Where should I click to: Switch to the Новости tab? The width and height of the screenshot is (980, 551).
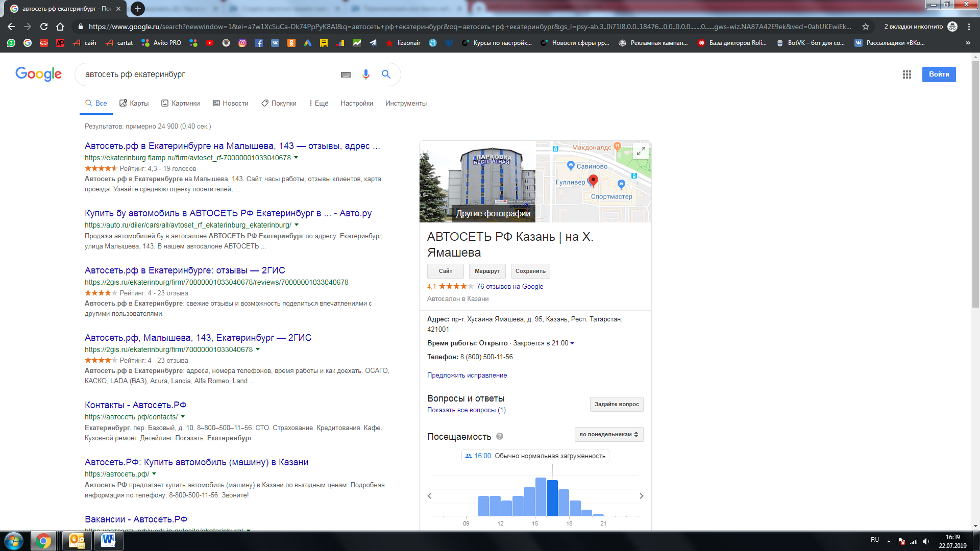(x=231, y=104)
